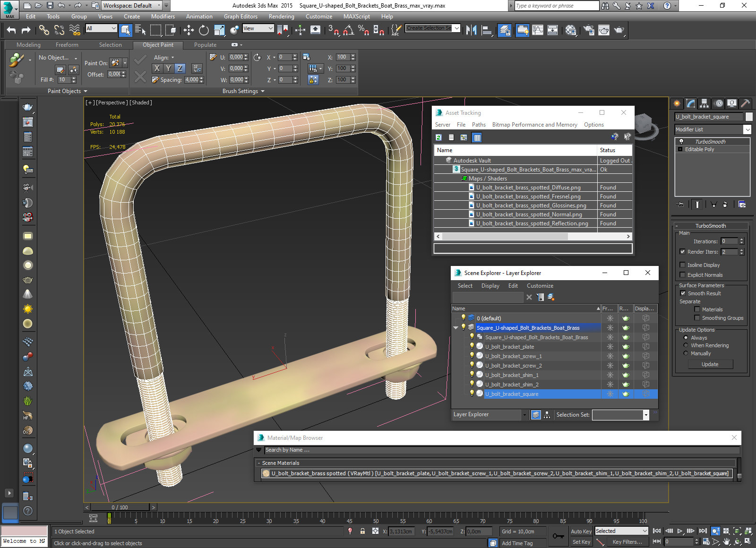Viewport: 756px width, 548px height.
Task: Switch to the Freeform ribbon tab
Action: click(67, 45)
